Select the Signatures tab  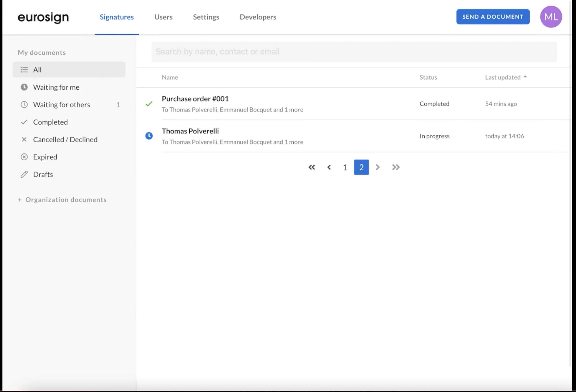[x=116, y=17]
